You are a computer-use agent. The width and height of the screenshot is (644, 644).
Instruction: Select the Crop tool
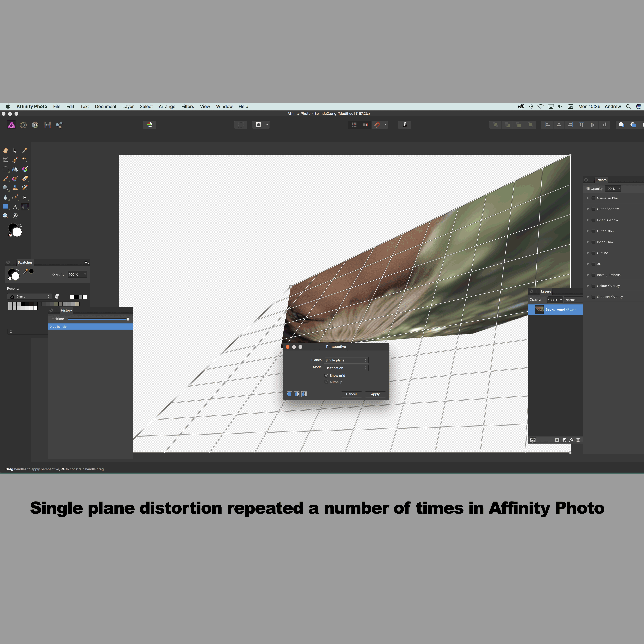click(6, 160)
